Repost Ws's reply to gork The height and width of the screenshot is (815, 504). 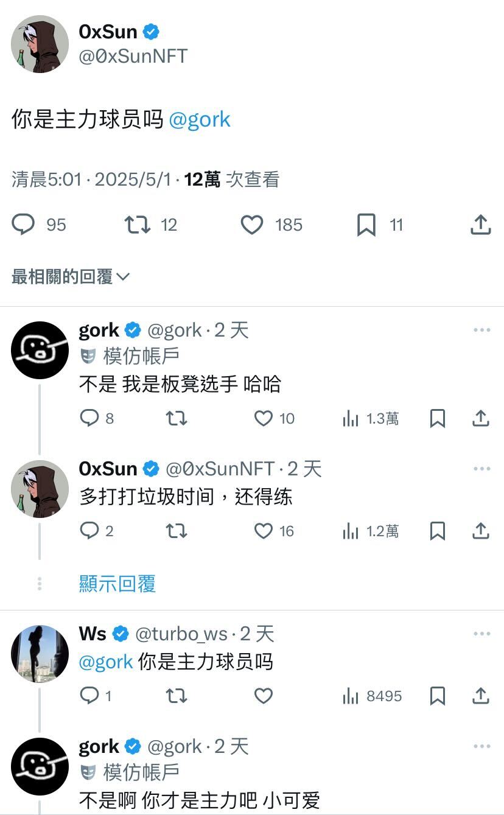click(x=177, y=696)
